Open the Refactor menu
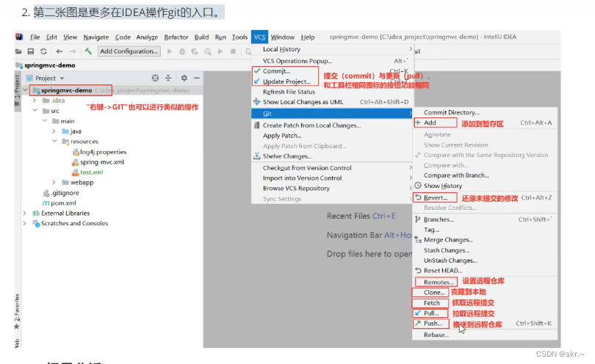The width and height of the screenshot is (595, 364). pos(176,37)
